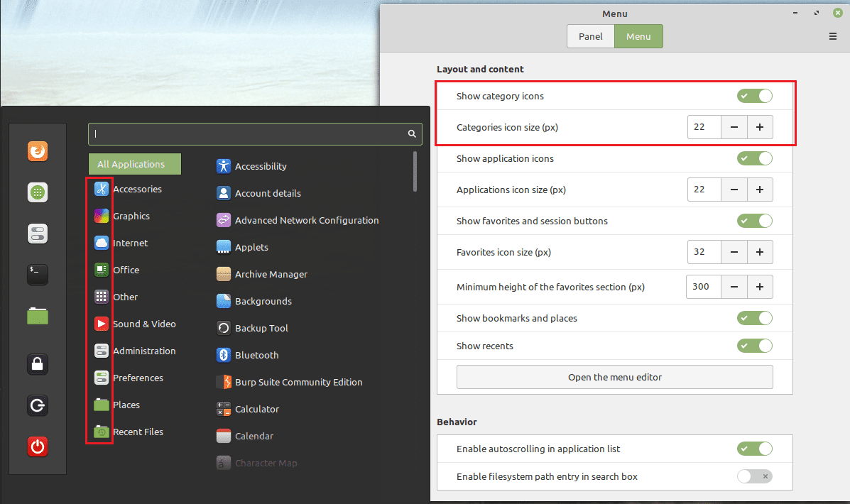Select the Graphics category label

point(131,216)
